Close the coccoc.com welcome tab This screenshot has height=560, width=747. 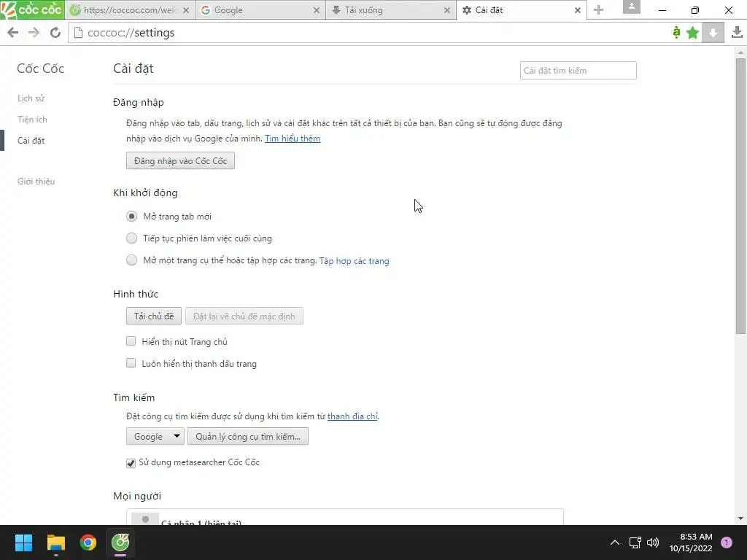click(186, 10)
